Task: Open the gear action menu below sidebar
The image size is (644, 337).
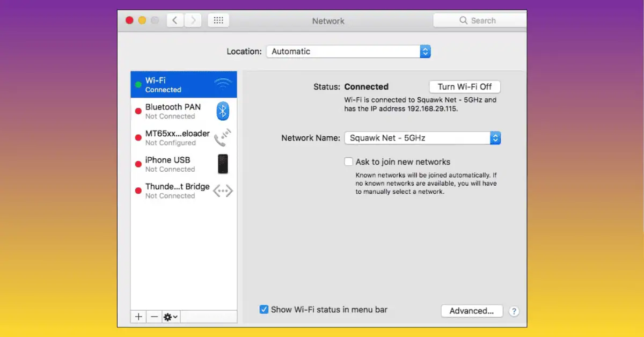Action: pyautogui.click(x=170, y=317)
